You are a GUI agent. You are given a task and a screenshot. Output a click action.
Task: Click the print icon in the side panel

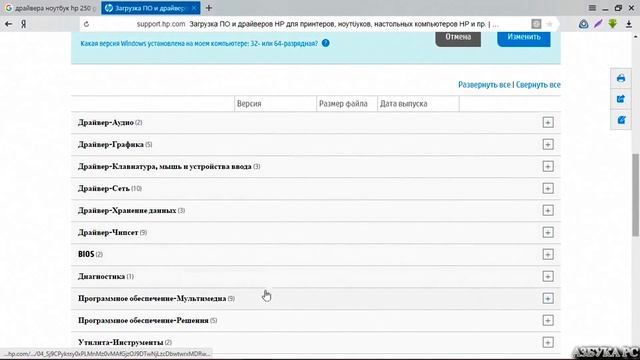tap(621, 78)
